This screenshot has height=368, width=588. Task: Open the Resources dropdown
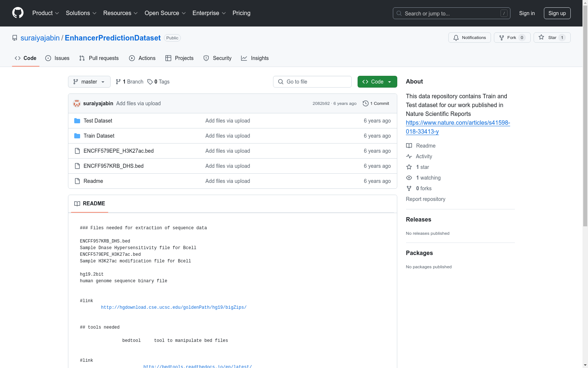click(121, 13)
